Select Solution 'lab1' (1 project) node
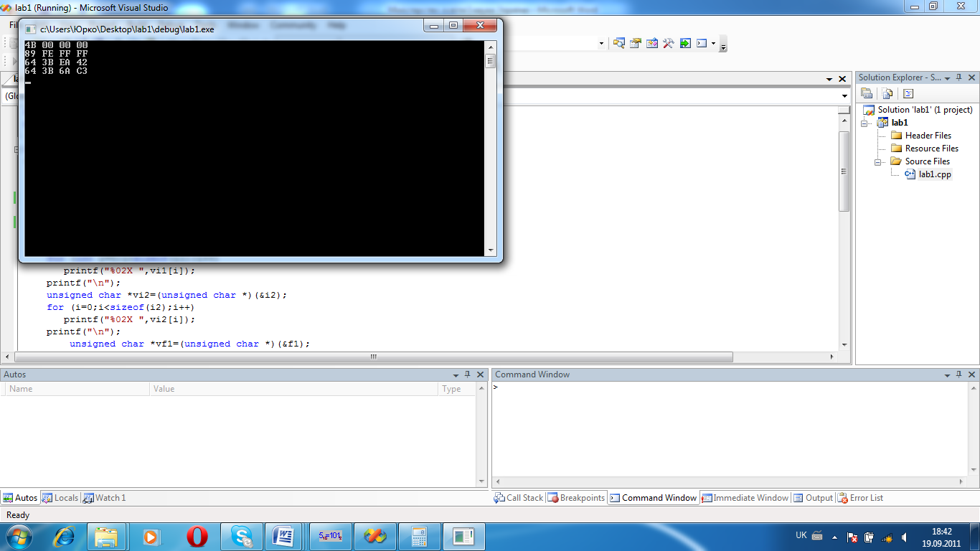The width and height of the screenshot is (980, 551). point(925,110)
